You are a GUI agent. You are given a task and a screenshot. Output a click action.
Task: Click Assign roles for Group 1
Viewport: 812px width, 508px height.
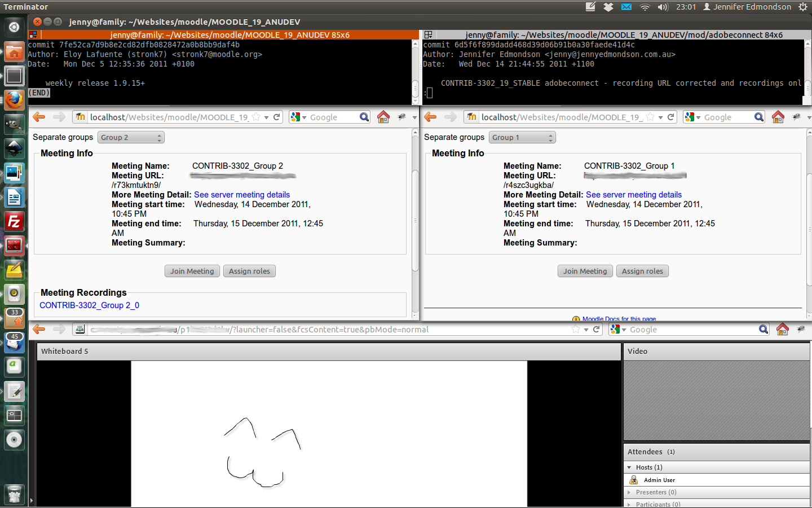point(642,271)
